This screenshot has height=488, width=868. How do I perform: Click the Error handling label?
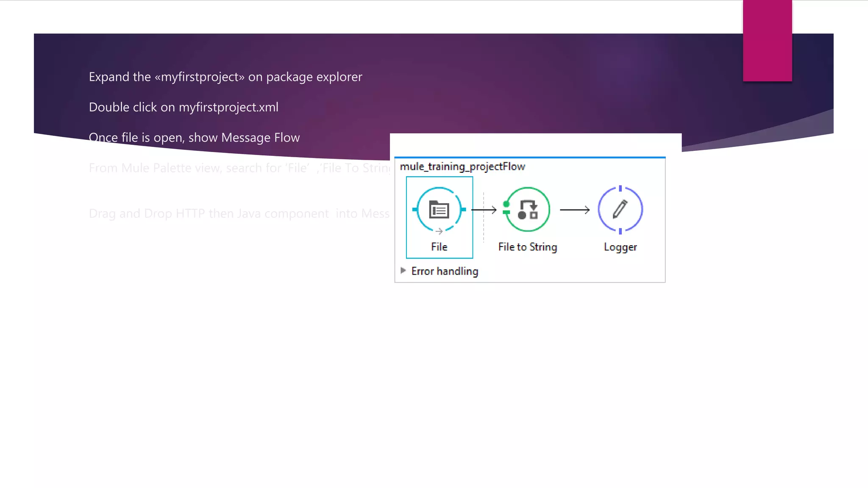(445, 271)
